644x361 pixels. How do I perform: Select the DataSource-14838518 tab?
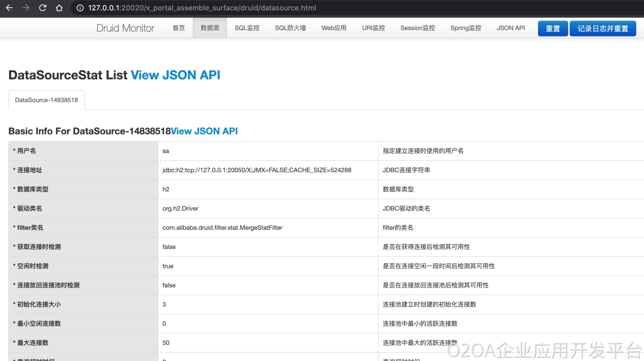46,100
